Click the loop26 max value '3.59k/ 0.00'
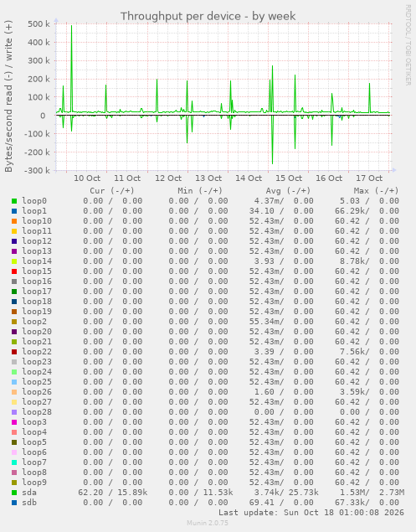This screenshot has height=532, width=416. (370, 392)
